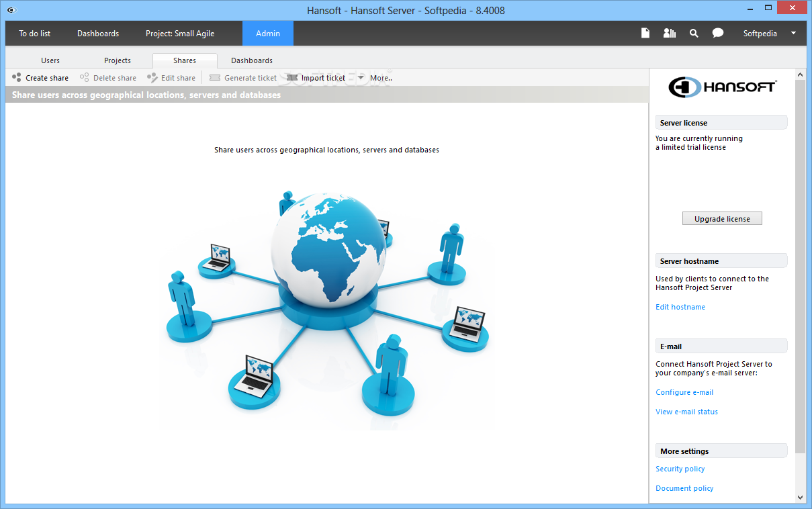Click the Edit share toolbar button
Image resolution: width=812 pixels, height=509 pixels.
[x=171, y=78]
